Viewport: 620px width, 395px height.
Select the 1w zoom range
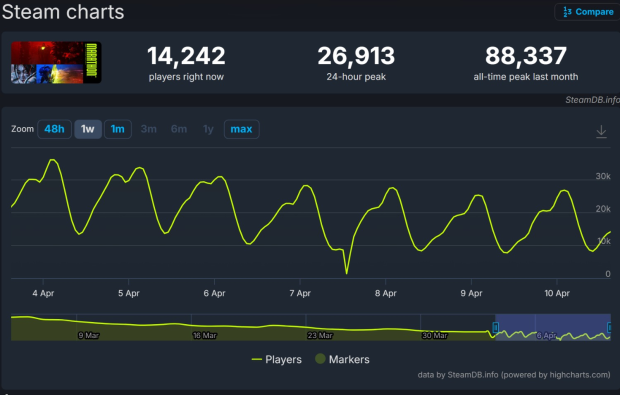[x=88, y=129]
